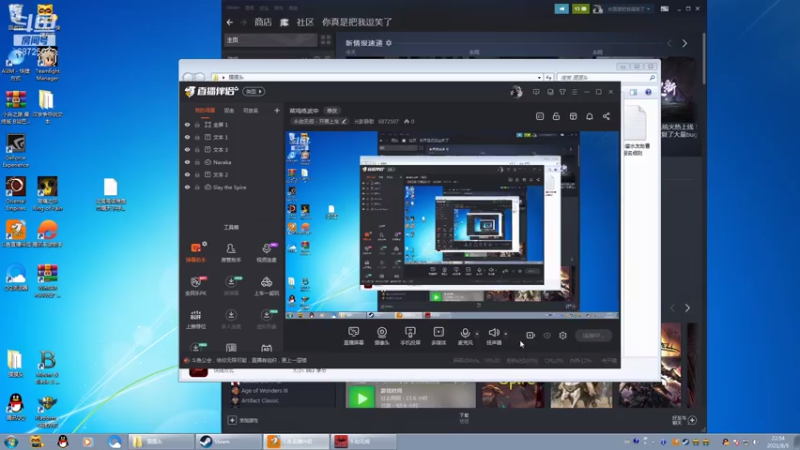Toggle the Steam grid view icon beside 主页
The width and height of the screenshot is (800, 450).
(x=326, y=40)
